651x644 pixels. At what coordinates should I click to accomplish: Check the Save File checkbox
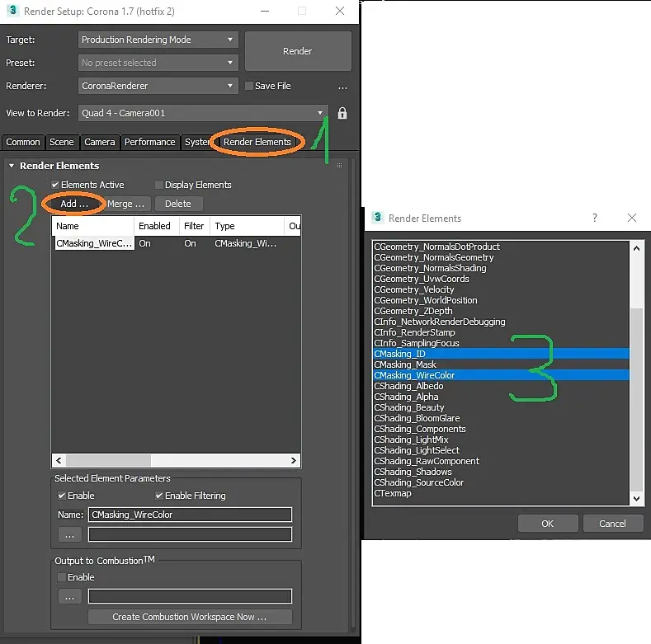coord(249,86)
